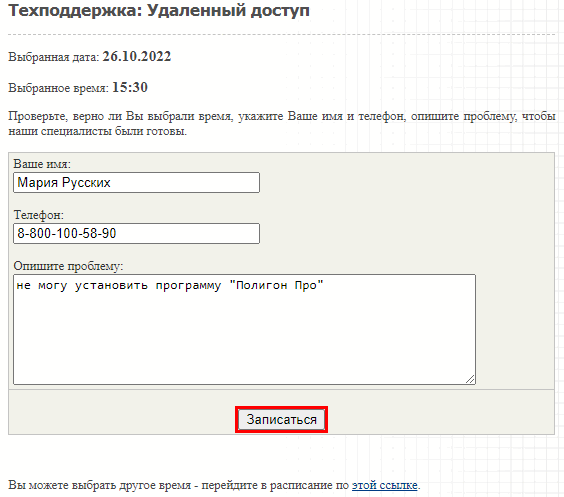The height and width of the screenshot is (497, 564).
Task: Click the quoted "Полигон Про" text
Action: pos(277,285)
